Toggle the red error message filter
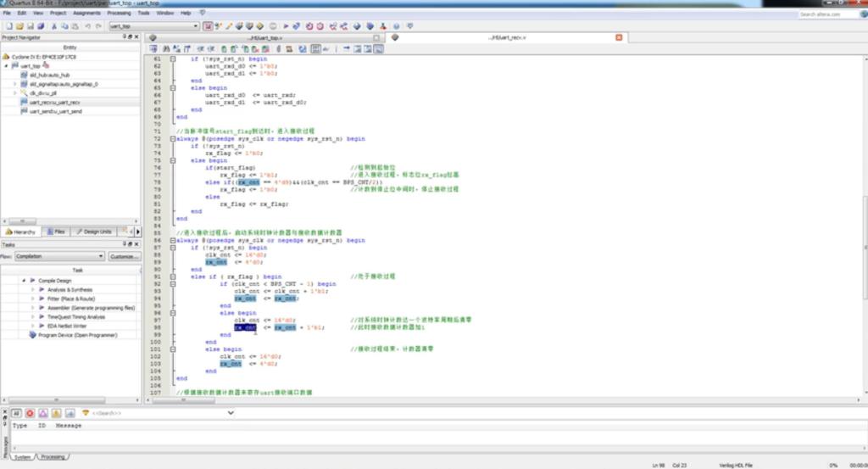Viewport: 868px width, 469px height. point(30,413)
